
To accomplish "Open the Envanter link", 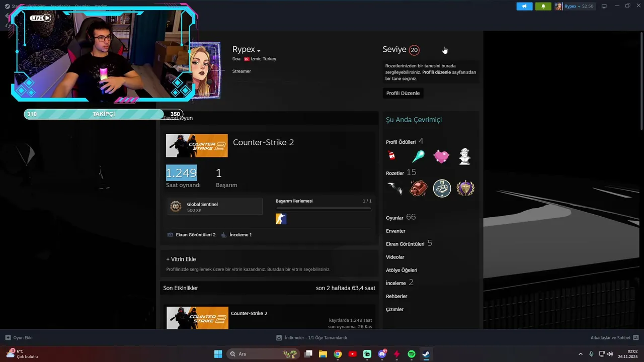I will pyautogui.click(x=395, y=231).
